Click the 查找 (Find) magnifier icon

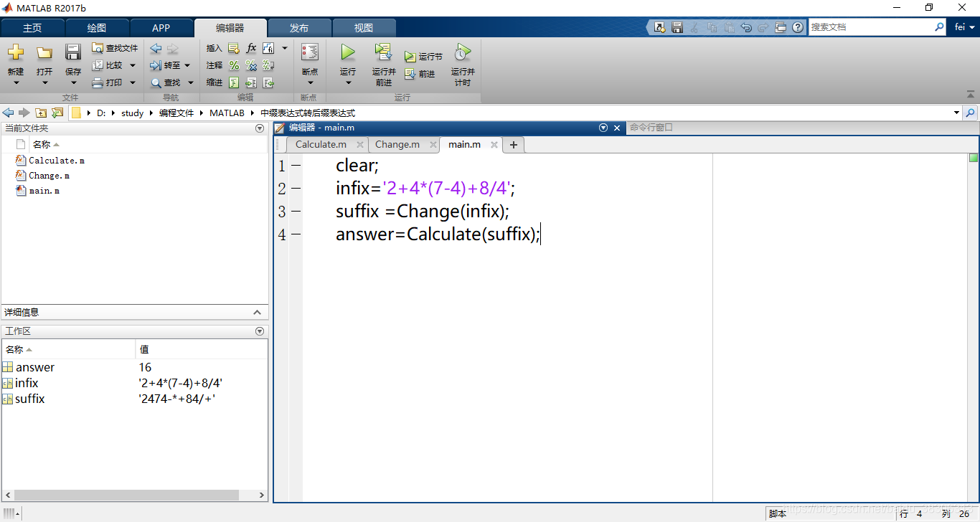156,82
